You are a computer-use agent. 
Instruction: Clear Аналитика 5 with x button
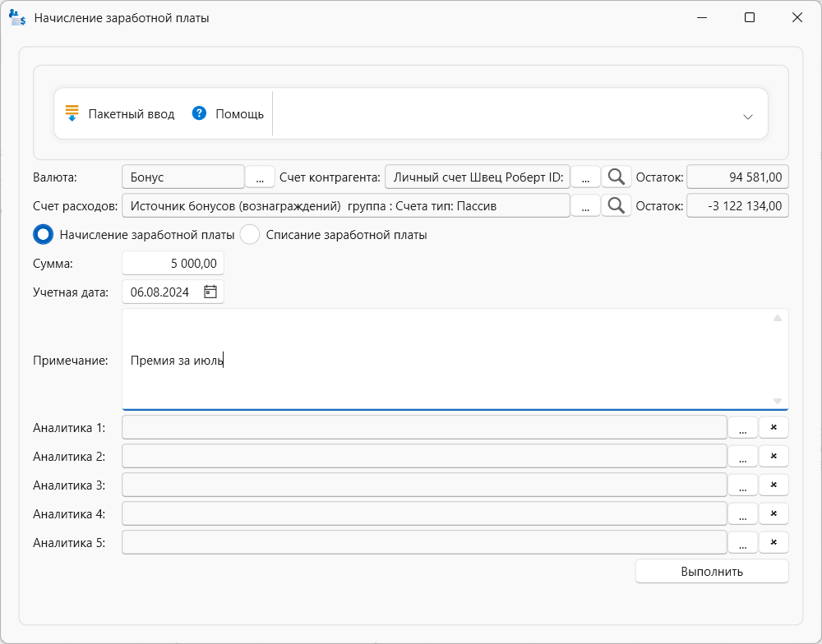pyautogui.click(x=774, y=543)
